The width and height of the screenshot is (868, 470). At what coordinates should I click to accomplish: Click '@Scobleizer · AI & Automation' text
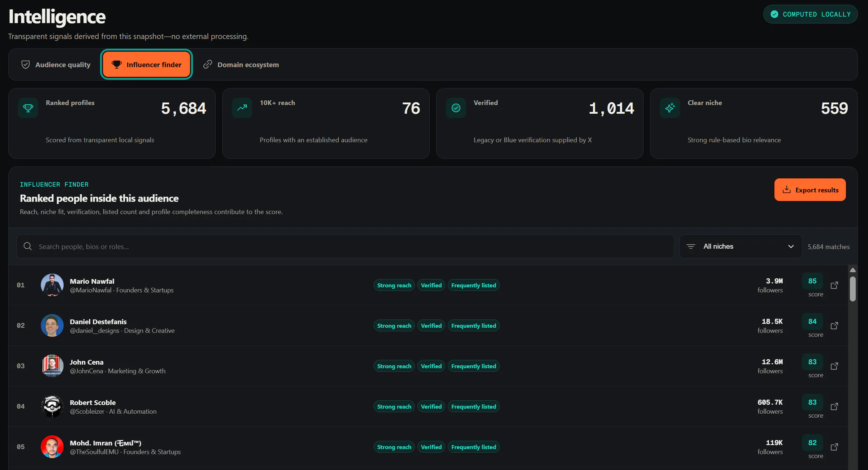click(x=113, y=412)
